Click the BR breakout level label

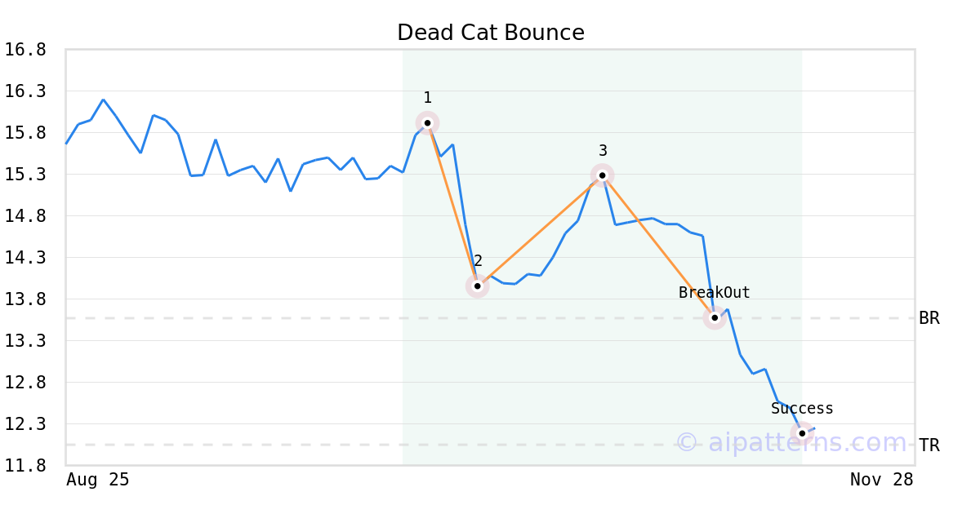(x=929, y=318)
